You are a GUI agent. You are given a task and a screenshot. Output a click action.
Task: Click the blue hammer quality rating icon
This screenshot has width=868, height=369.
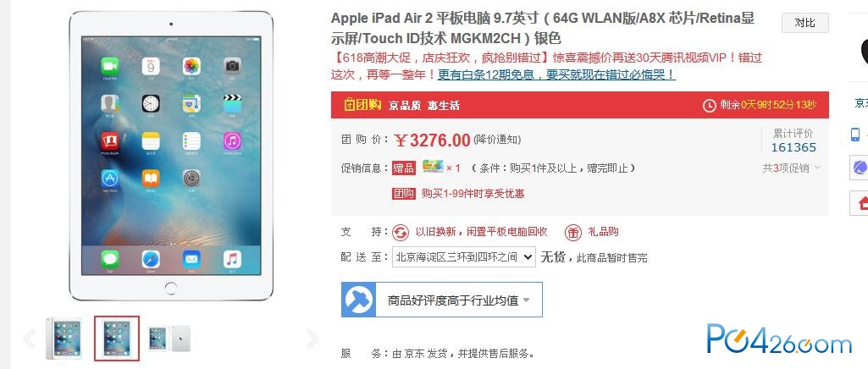click(x=359, y=300)
